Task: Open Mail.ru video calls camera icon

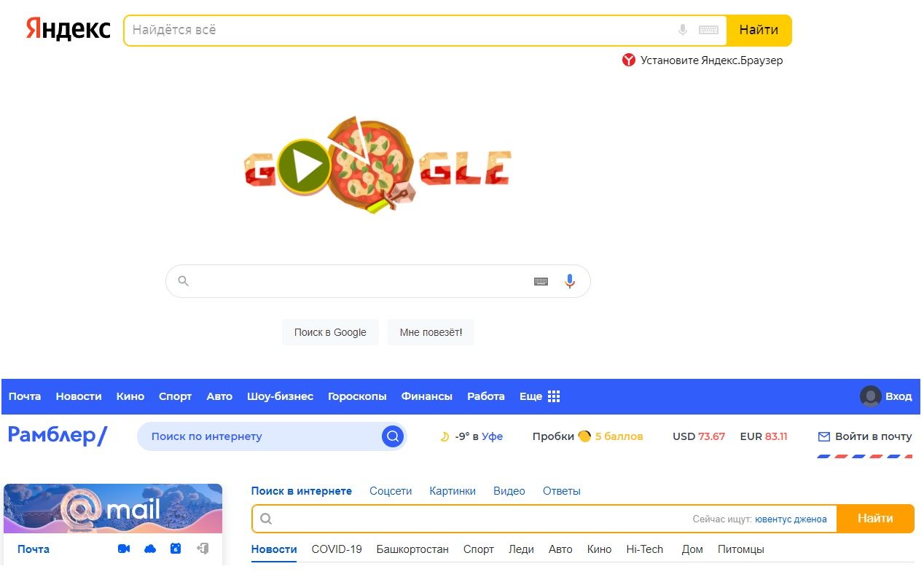Action: 124,549
